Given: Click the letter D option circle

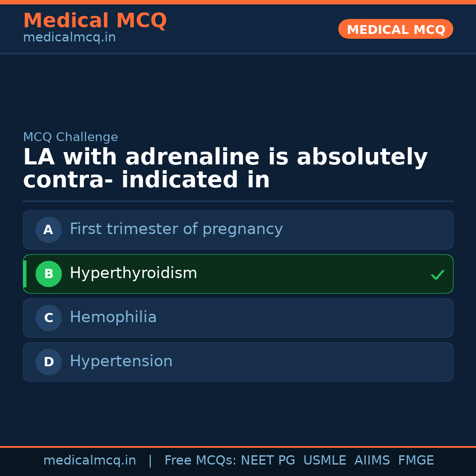Looking at the screenshot, I should pos(48,362).
